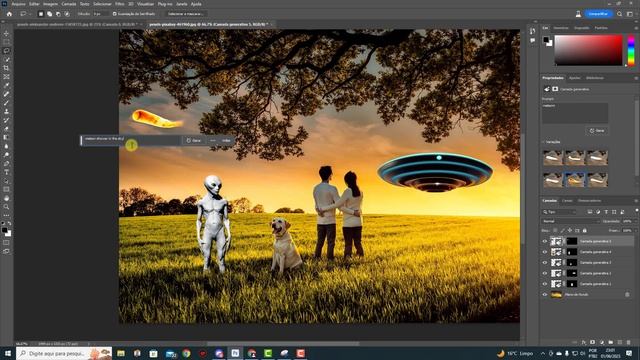
Task: Open more options on contextual task bar
Action: [x=213, y=140]
